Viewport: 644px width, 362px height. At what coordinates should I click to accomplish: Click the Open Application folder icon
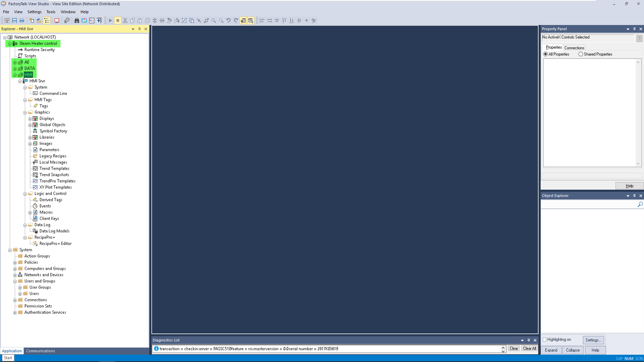click(39, 21)
